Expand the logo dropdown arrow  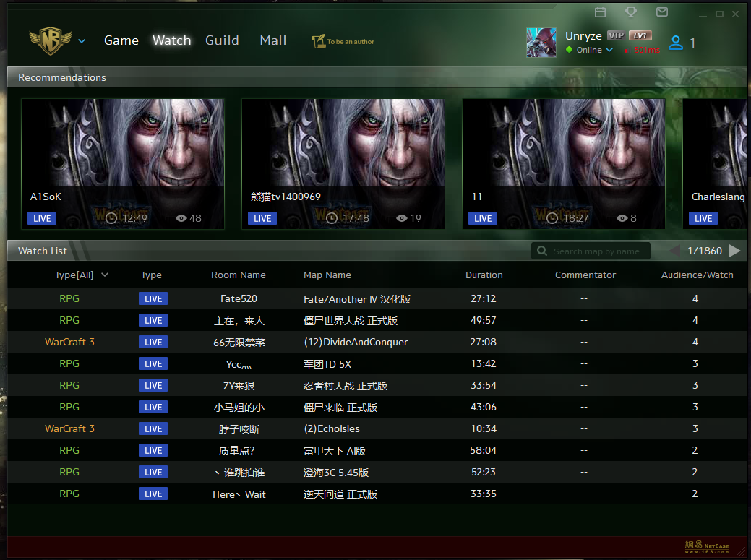[82, 41]
